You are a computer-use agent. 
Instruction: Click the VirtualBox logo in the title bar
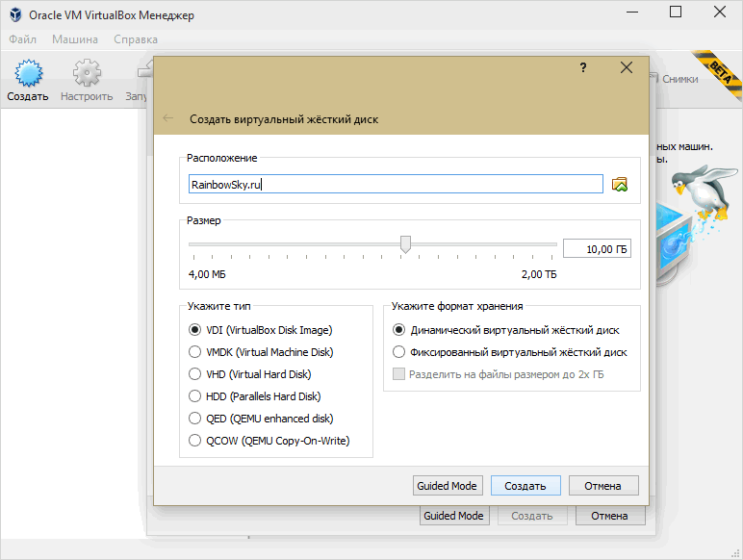click(x=15, y=14)
